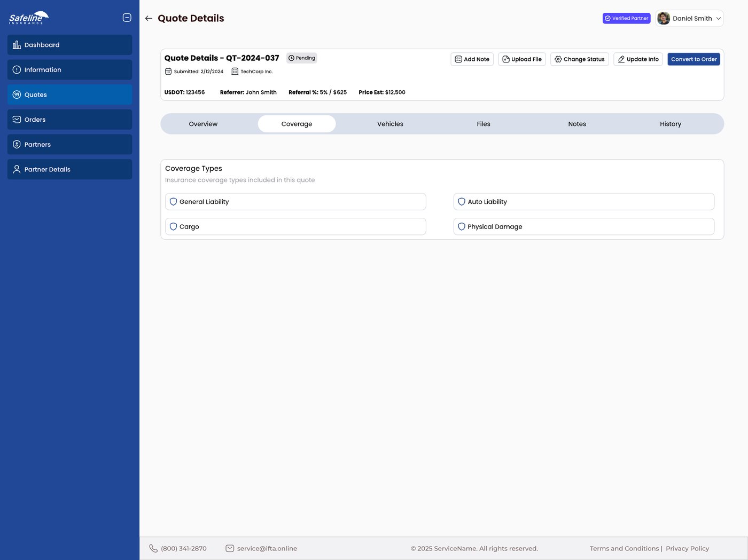Click the Quotes quotation mark icon
Viewport: 748px width, 560px height.
pyautogui.click(x=17, y=94)
